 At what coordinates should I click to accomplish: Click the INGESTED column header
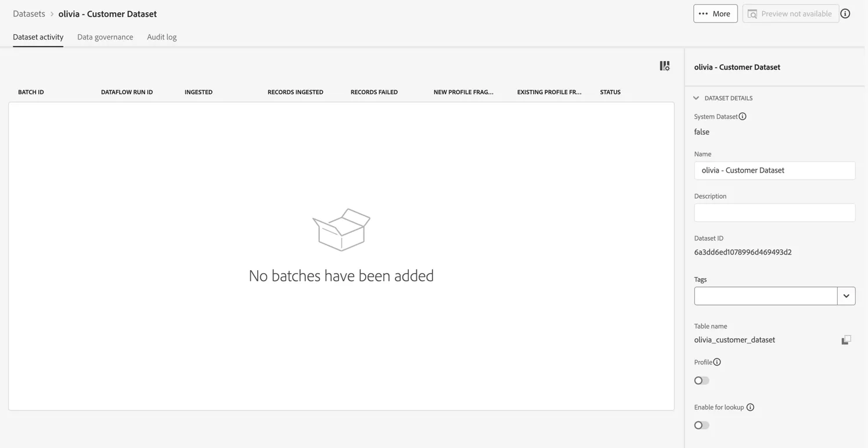point(199,92)
